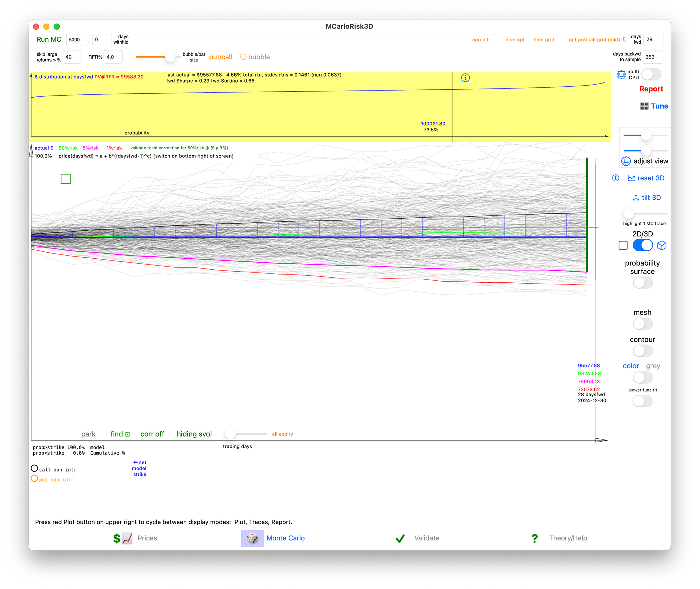700x589 pixels.
Task: Select the 3D cube icon
Action: point(662,245)
